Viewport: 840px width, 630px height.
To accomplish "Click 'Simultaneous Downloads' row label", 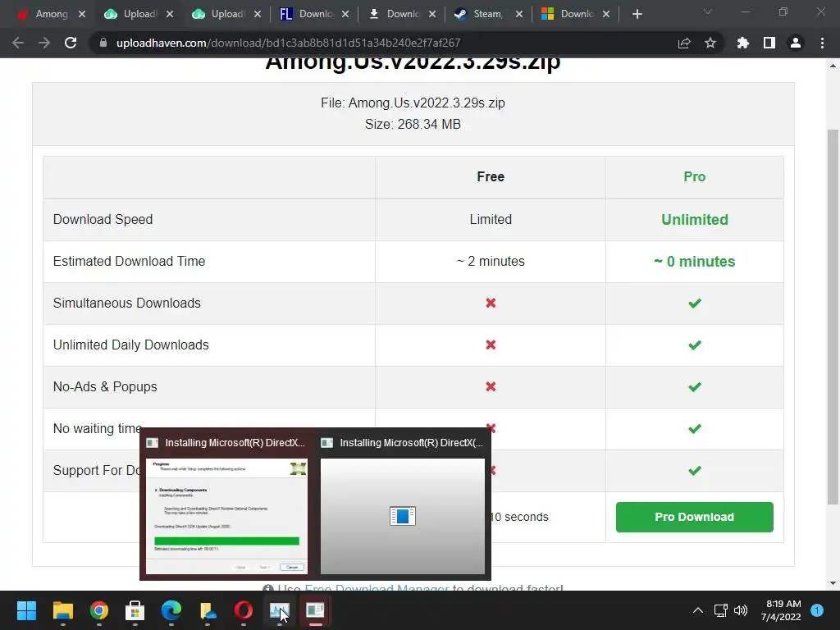I will coord(127,304).
